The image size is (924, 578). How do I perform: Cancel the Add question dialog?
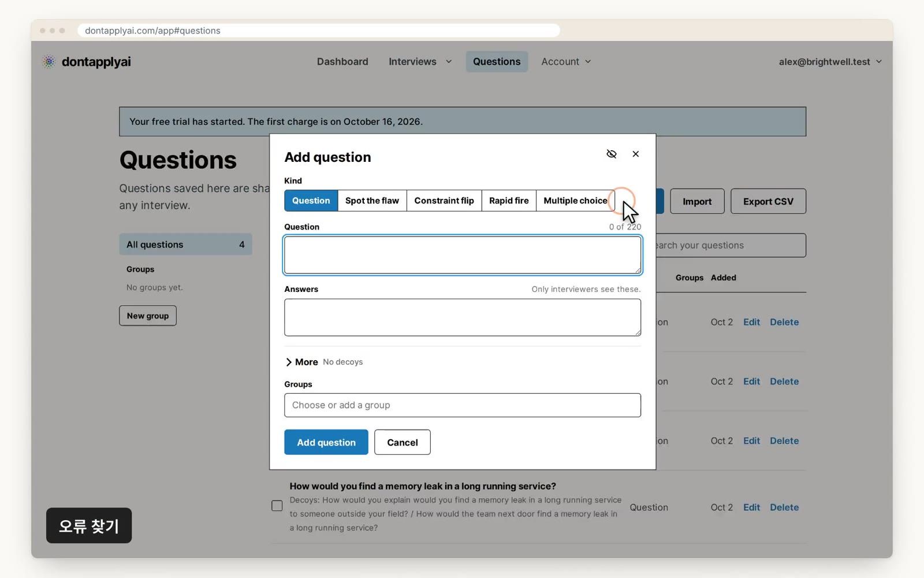point(403,442)
